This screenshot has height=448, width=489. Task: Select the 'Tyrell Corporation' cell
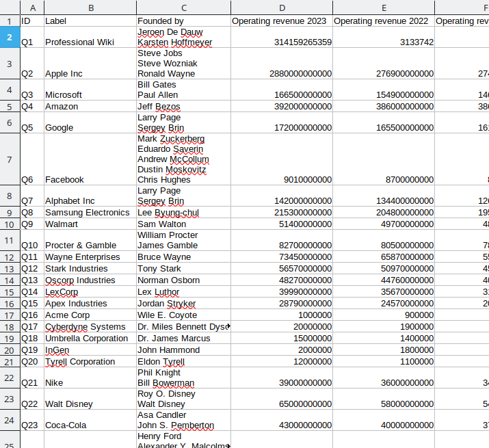[x=90, y=362]
